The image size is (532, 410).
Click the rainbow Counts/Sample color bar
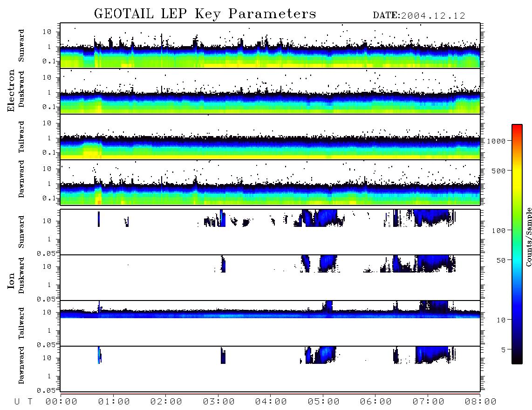pyautogui.click(x=517, y=245)
